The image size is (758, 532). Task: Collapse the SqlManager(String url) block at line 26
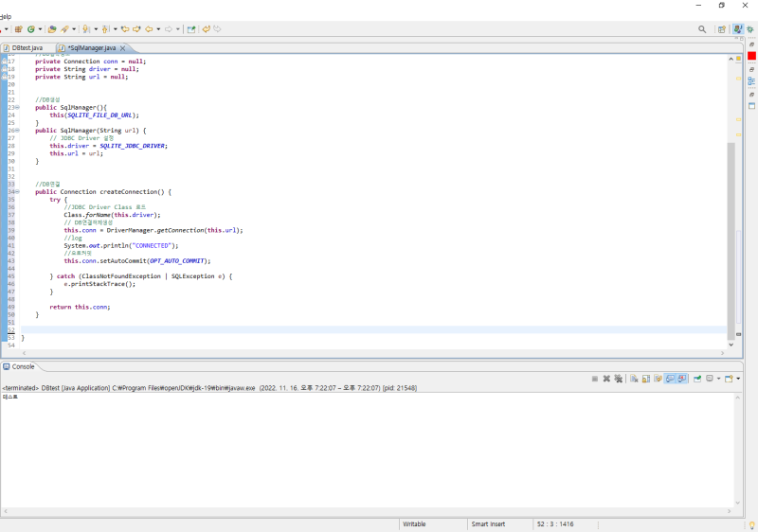click(x=17, y=131)
